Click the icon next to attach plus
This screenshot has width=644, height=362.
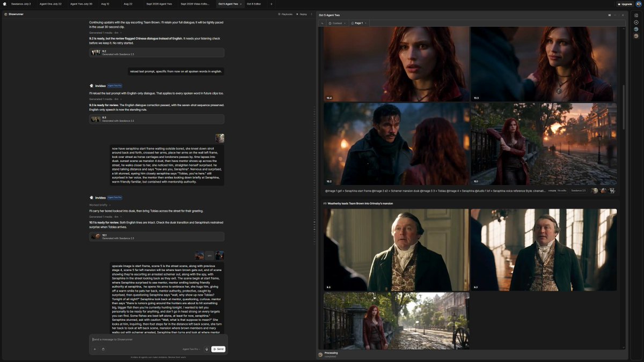coord(103,349)
